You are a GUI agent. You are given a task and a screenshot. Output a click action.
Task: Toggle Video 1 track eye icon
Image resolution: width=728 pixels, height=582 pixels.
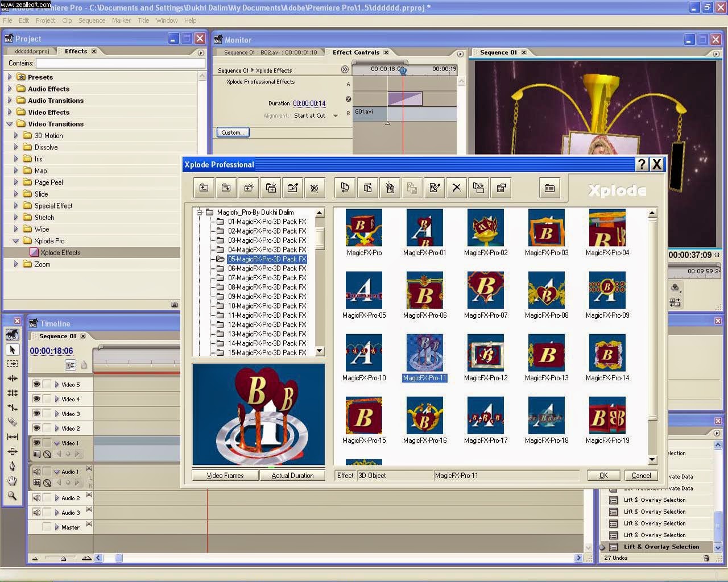[36, 443]
